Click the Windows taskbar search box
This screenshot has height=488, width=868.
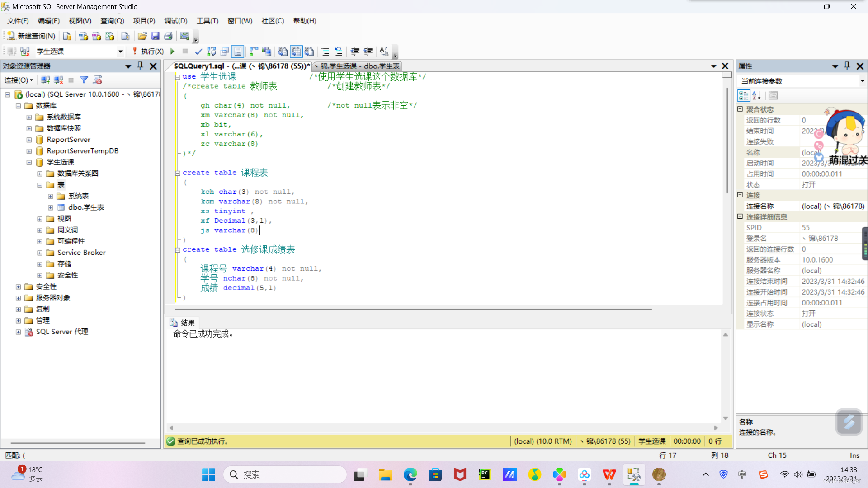(285, 474)
